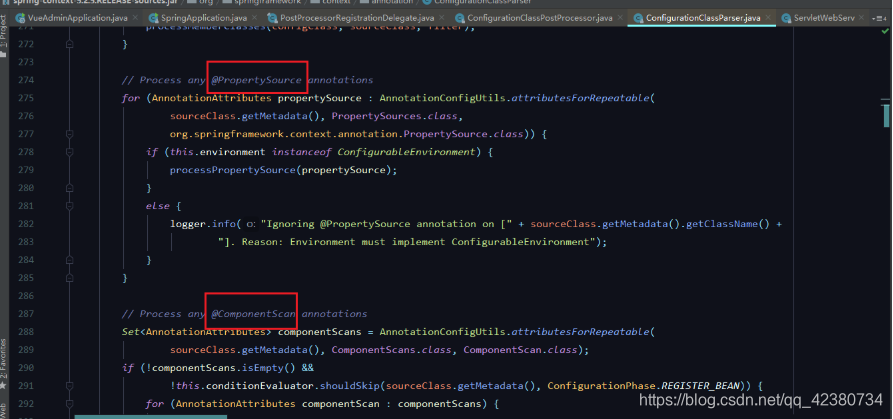Viewport: 893px width, 419px height.
Task: Click line number 288 in the gutter
Action: pyautogui.click(x=26, y=331)
